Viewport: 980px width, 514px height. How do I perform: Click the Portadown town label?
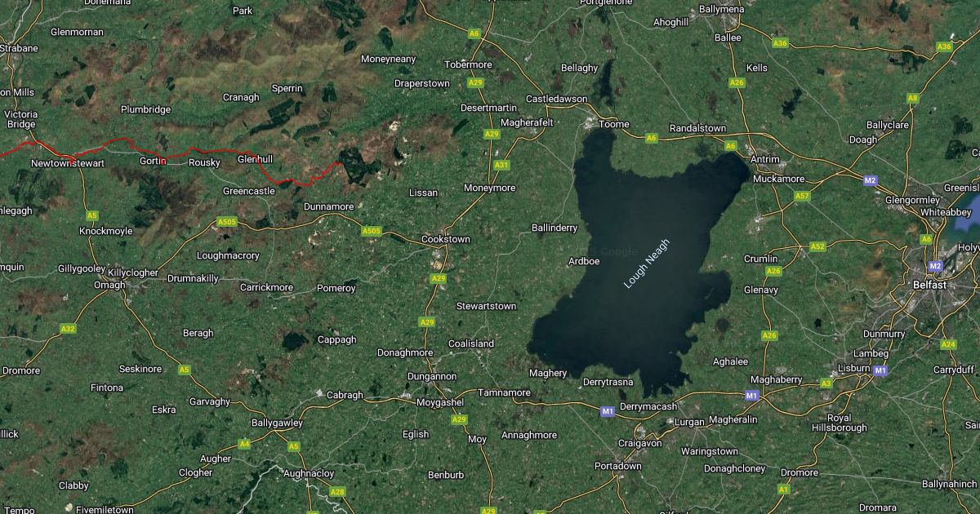(617, 466)
